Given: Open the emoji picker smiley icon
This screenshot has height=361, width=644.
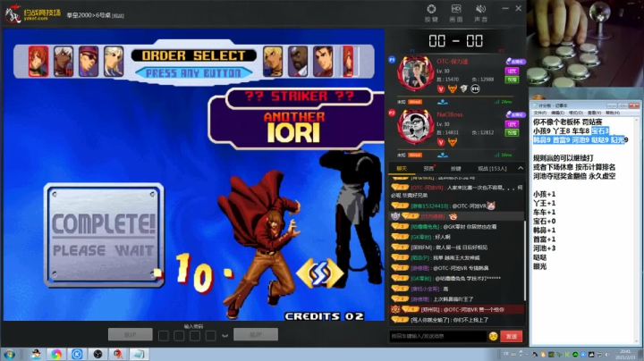Looking at the screenshot, I should [x=493, y=336].
